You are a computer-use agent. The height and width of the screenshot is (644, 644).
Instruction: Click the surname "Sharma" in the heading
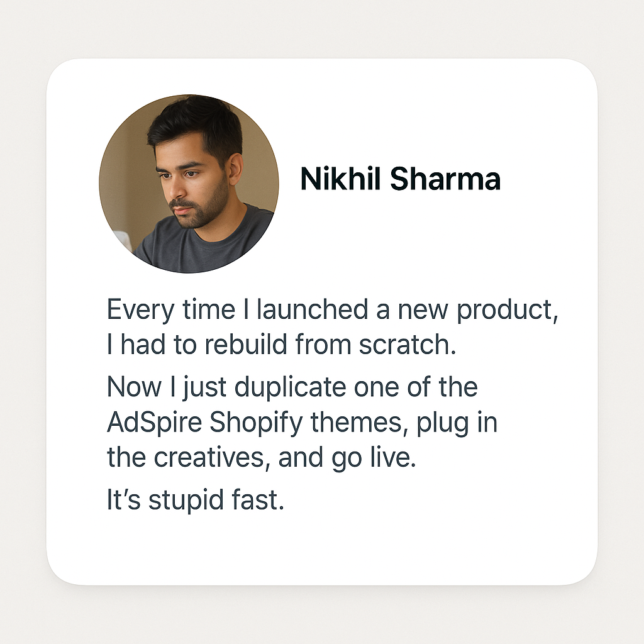pos(445,180)
